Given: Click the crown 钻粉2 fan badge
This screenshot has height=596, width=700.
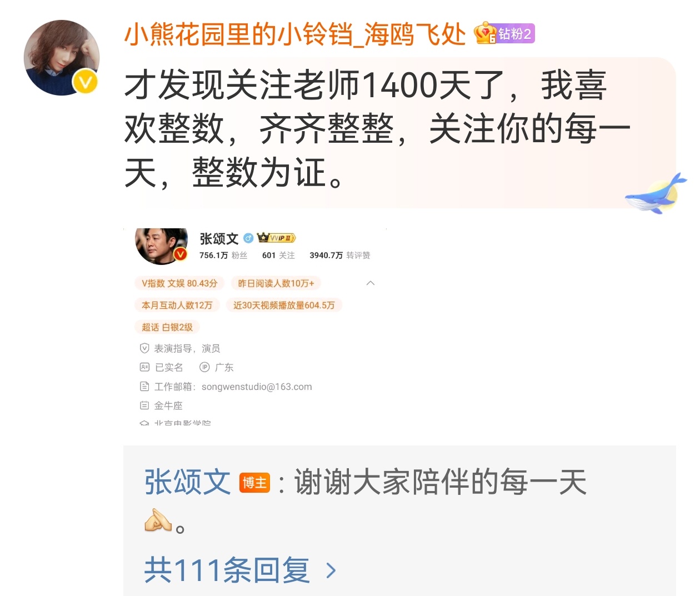Looking at the screenshot, I should tap(504, 34).
